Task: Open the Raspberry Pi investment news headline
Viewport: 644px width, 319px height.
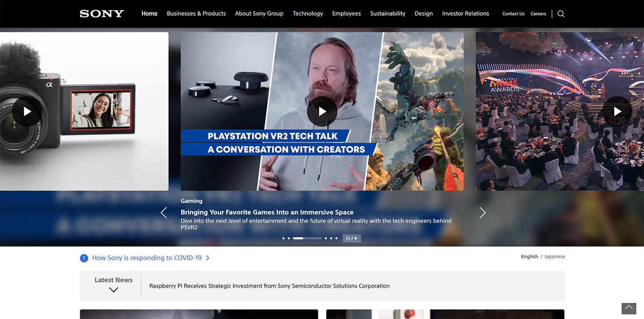Action: click(269, 286)
